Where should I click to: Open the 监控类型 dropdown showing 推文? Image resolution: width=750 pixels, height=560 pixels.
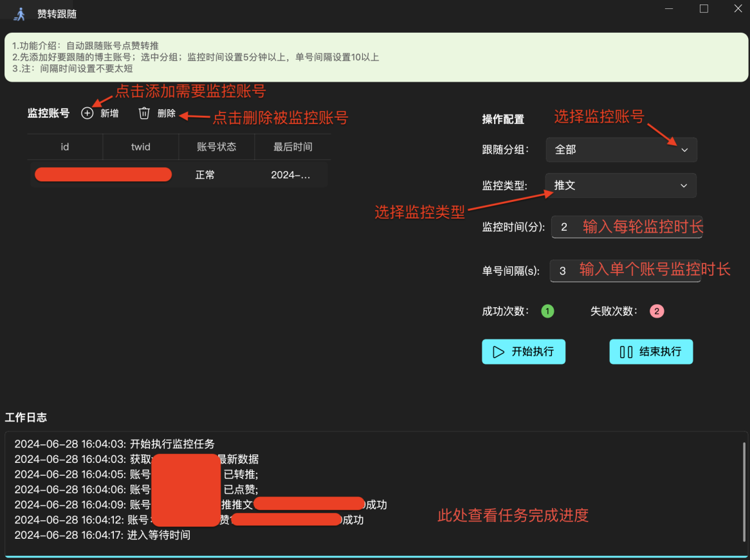[x=621, y=186]
